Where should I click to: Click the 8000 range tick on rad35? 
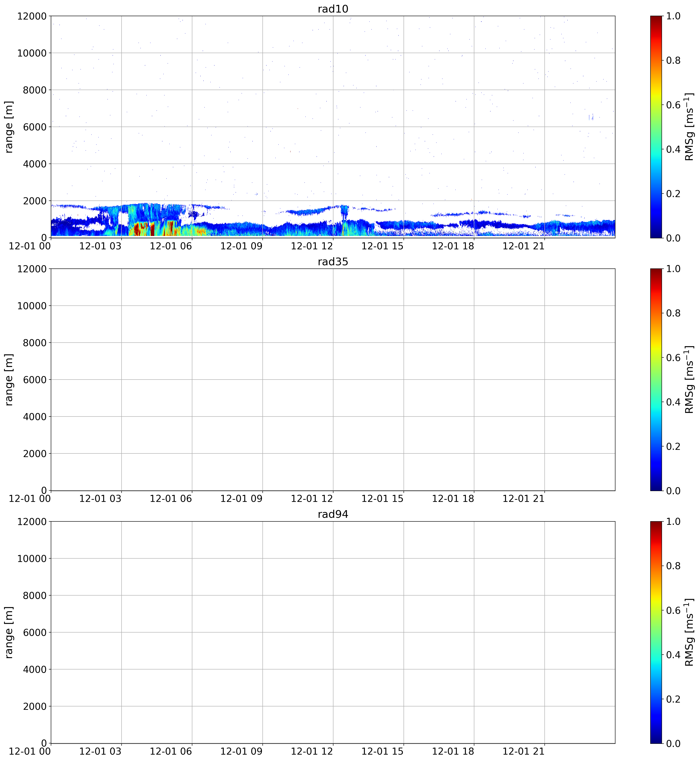coord(35,343)
